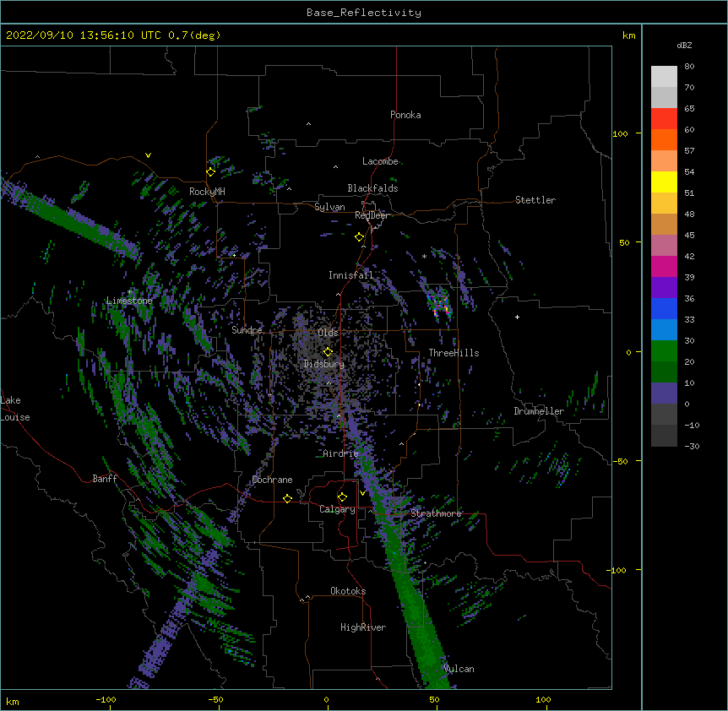Click the -100 tick on the horizontal axis
Image resolution: width=728 pixels, height=711 pixels.
coord(106,699)
